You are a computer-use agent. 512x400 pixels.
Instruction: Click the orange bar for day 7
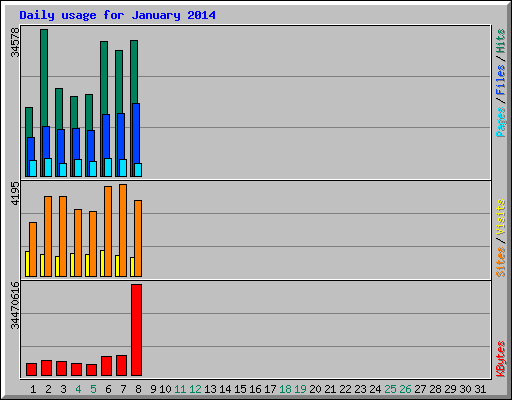click(123, 230)
